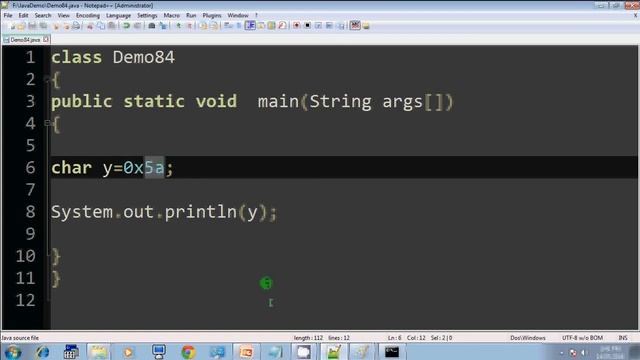Toggle the highlighted Indent Guide icon
This screenshot has width=640, height=360.
tap(250, 26)
